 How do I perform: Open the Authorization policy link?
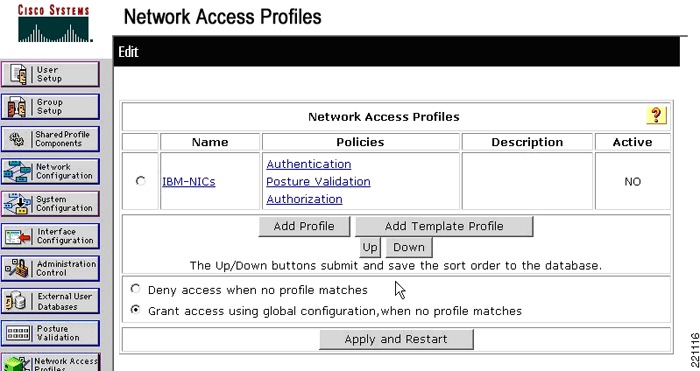[x=304, y=199]
